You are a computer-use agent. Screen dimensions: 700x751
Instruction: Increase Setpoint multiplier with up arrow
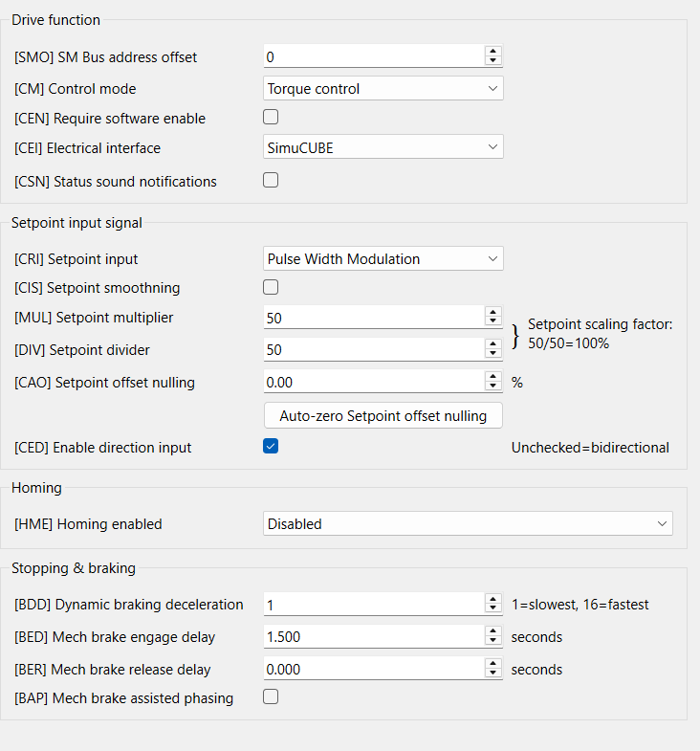(492, 312)
